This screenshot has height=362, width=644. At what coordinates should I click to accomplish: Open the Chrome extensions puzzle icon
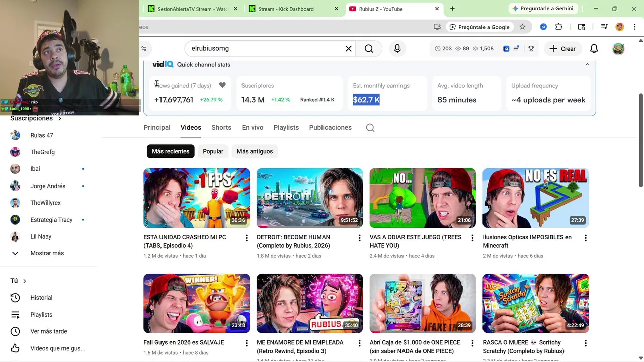[559, 27]
